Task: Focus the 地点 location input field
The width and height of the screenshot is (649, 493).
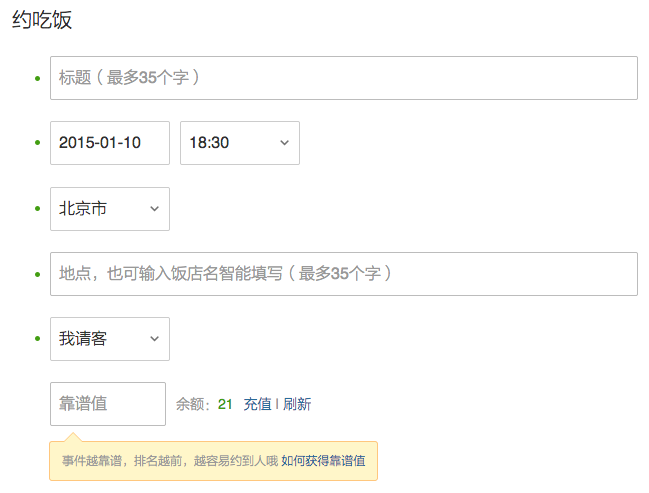Action: [343, 274]
